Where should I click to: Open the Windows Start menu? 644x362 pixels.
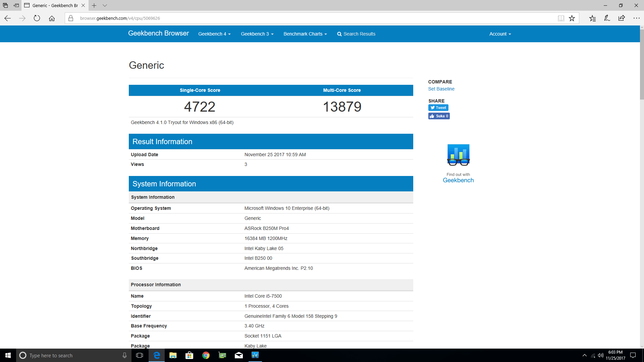click(x=8, y=355)
